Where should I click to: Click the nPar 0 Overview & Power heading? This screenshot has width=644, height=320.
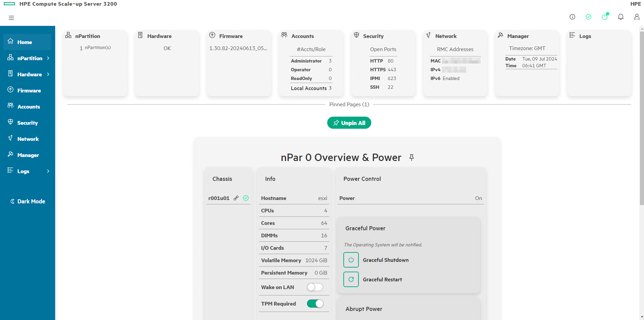pos(341,157)
